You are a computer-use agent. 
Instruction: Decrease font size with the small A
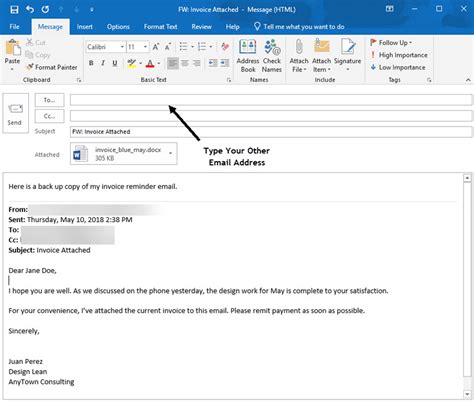(x=168, y=47)
